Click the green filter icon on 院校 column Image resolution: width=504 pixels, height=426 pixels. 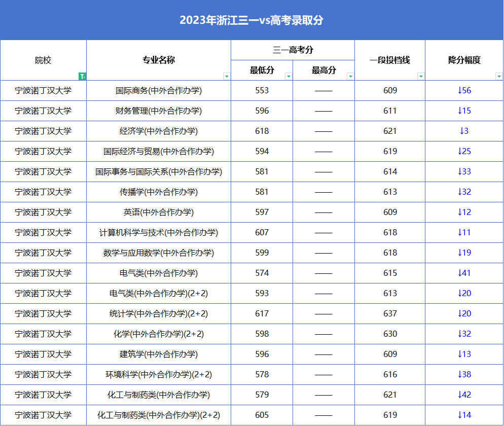point(83,76)
